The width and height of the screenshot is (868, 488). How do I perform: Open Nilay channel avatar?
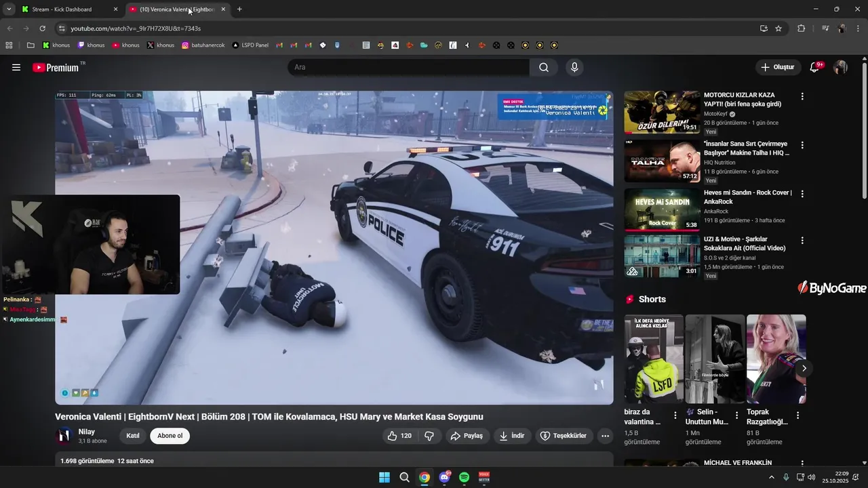64,435
